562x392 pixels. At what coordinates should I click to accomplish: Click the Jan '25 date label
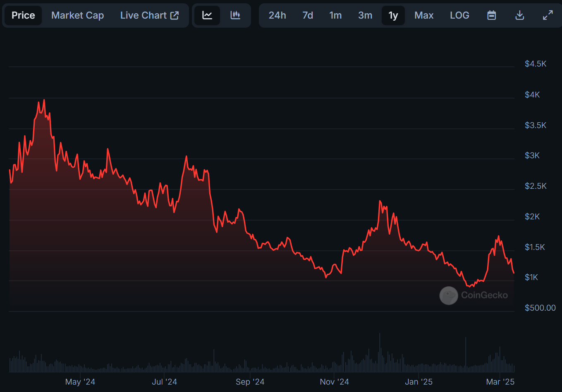[x=419, y=382]
